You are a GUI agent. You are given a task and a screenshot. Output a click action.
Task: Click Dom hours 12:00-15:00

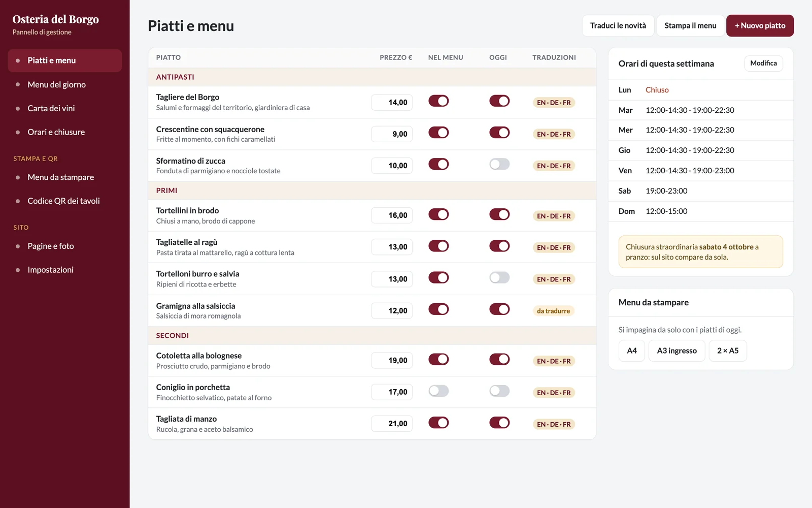(666, 211)
